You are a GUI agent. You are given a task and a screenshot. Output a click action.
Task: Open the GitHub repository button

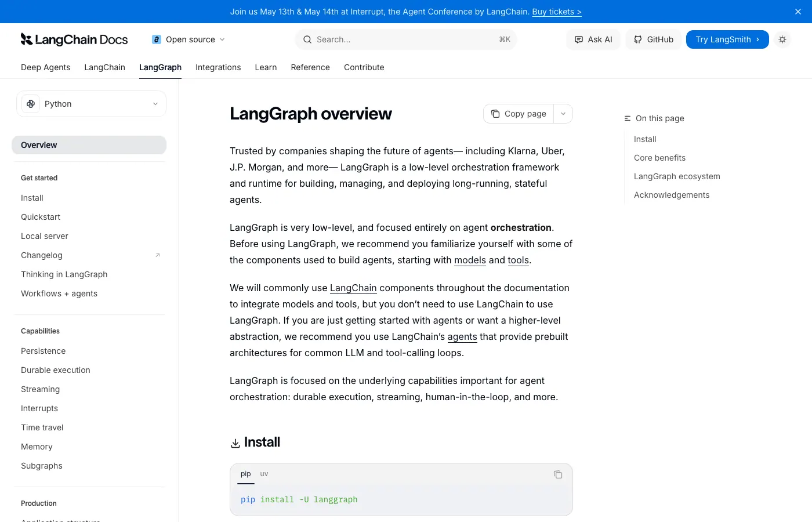click(x=653, y=39)
